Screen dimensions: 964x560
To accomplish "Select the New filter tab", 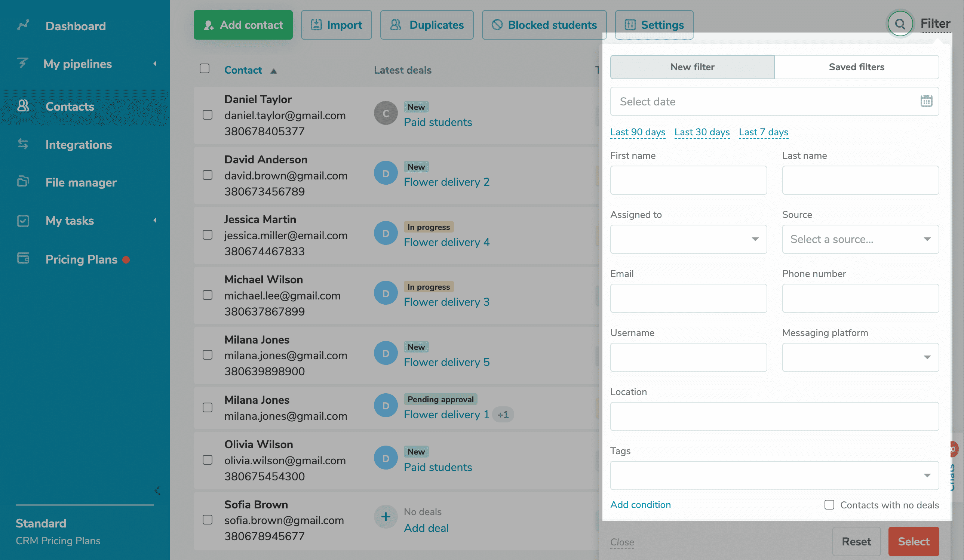I will 692,67.
